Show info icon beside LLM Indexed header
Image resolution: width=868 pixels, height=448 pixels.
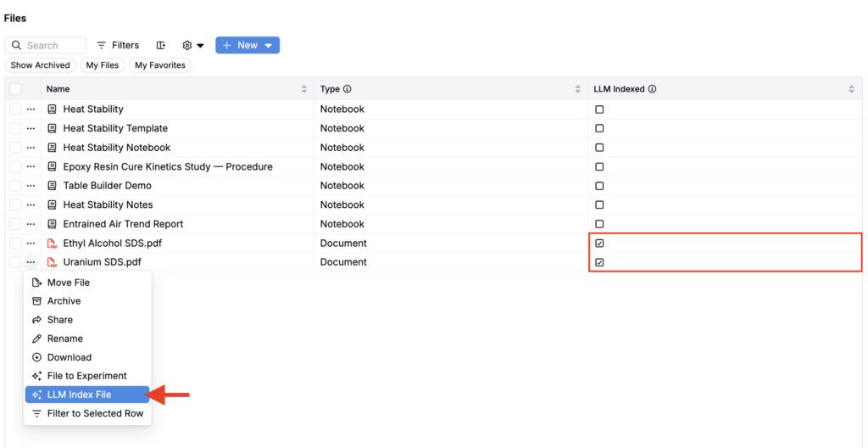click(652, 89)
